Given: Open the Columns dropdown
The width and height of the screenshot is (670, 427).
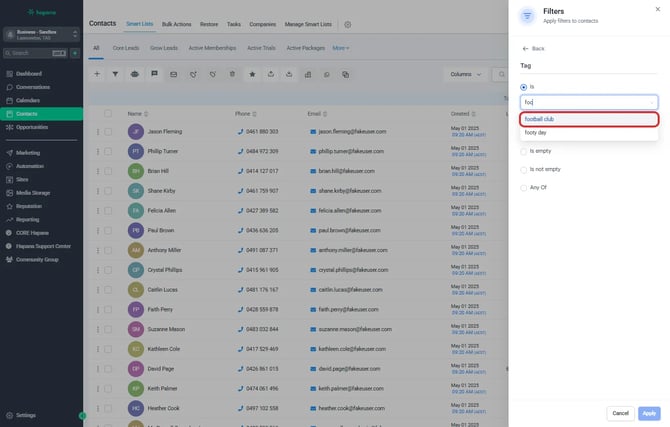Looking at the screenshot, I should (x=463, y=73).
